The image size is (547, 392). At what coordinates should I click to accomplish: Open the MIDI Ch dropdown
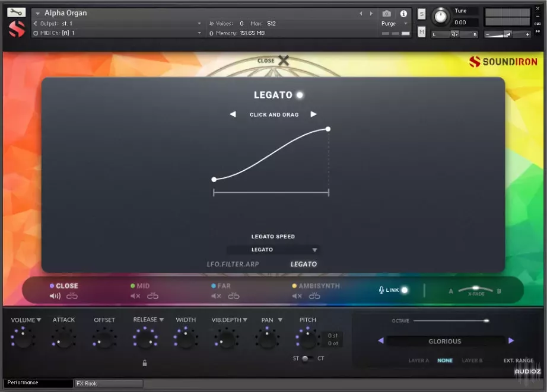pyautogui.click(x=117, y=33)
